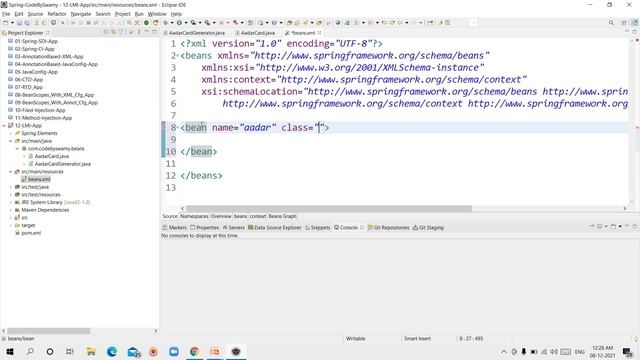The image size is (640, 360).
Task: Expand the AadarCard.java node
Action: pyautogui.click(x=24, y=156)
